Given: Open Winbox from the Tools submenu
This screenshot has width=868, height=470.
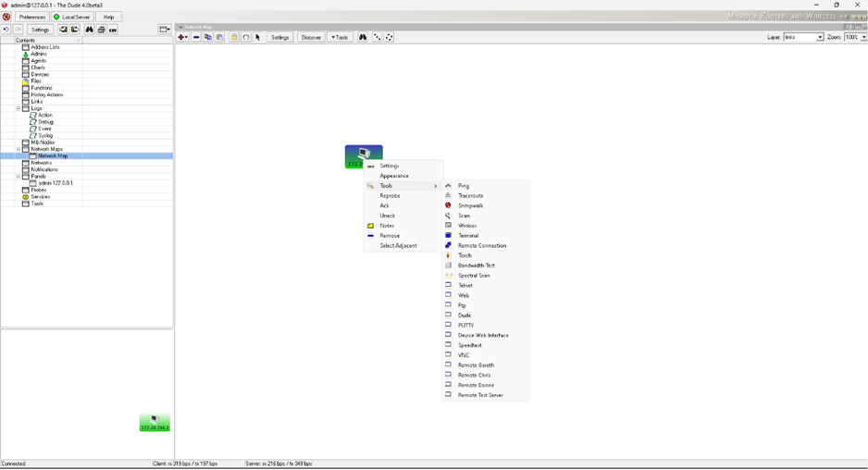Looking at the screenshot, I should click(485, 226).
